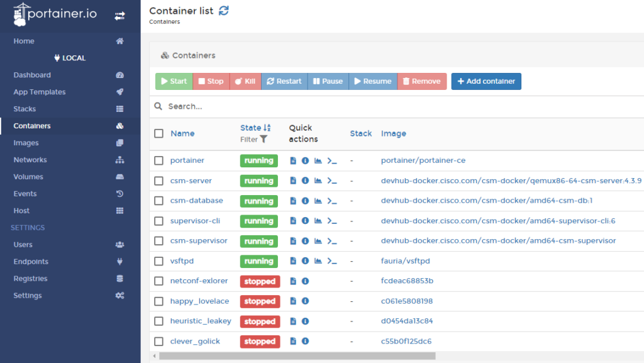The width and height of the screenshot is (644, 363).
Task: Select the csm-supervisor container checkbox
Action: (159, 241)
